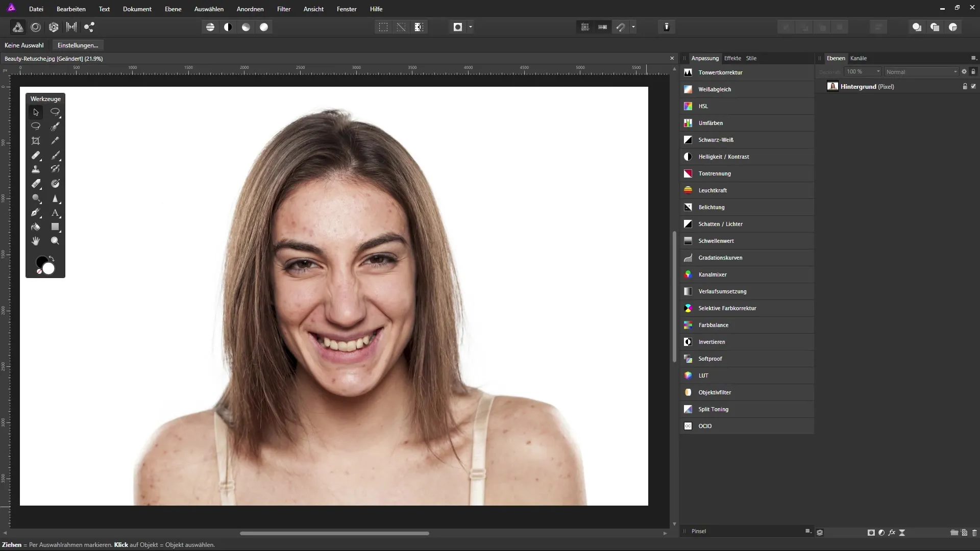Add a Gradationskurven adjustment

(x=747, y=258)
